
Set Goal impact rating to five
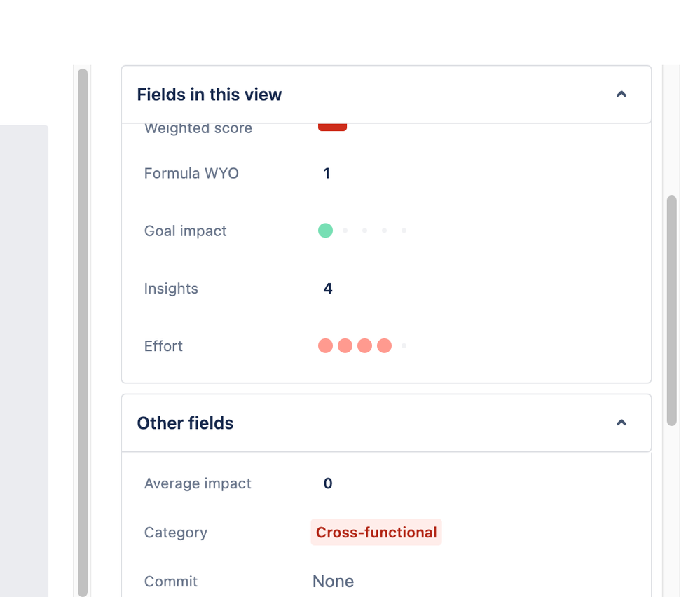coord(404,231)
